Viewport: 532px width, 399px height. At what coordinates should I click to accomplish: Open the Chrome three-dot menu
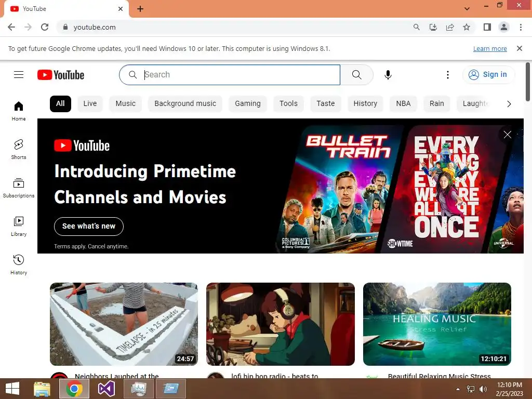click(x=521, y=27)
